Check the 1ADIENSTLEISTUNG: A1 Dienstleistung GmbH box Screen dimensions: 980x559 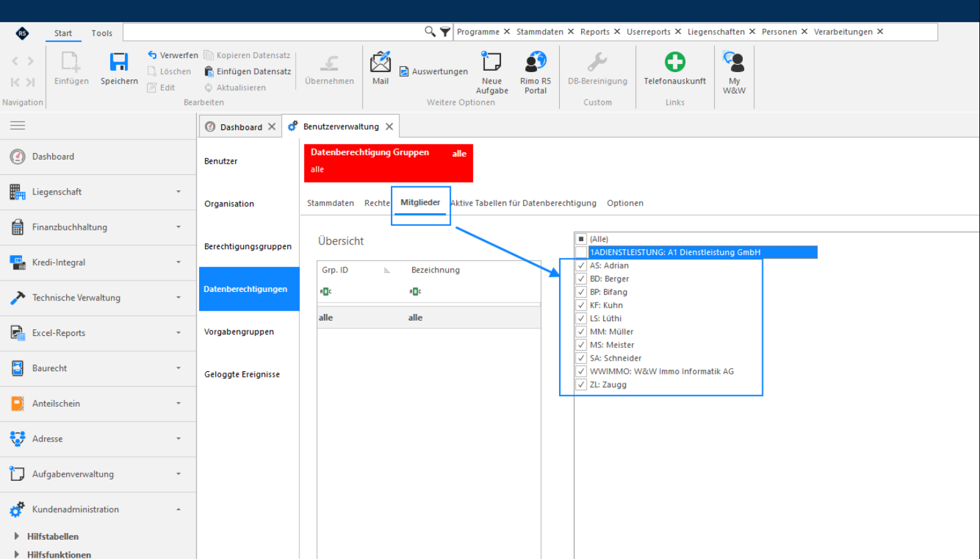pos(581,252)
